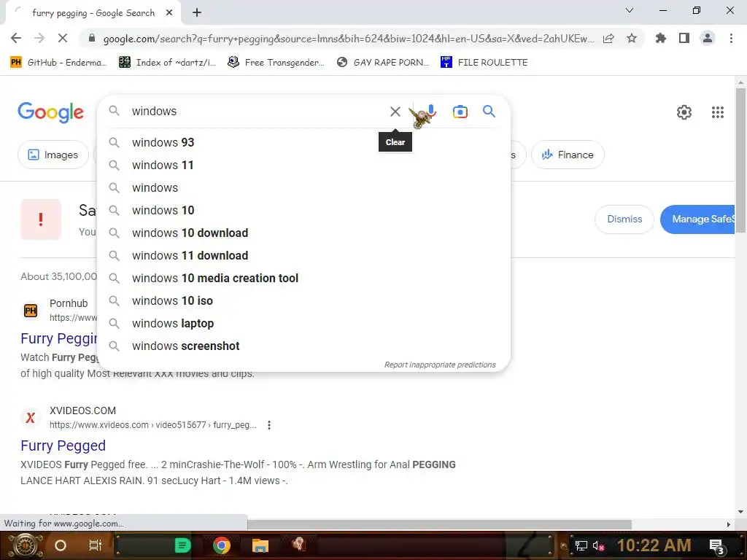
Task: Toggle the Chrome side panel icon
Action: (684, 38)
